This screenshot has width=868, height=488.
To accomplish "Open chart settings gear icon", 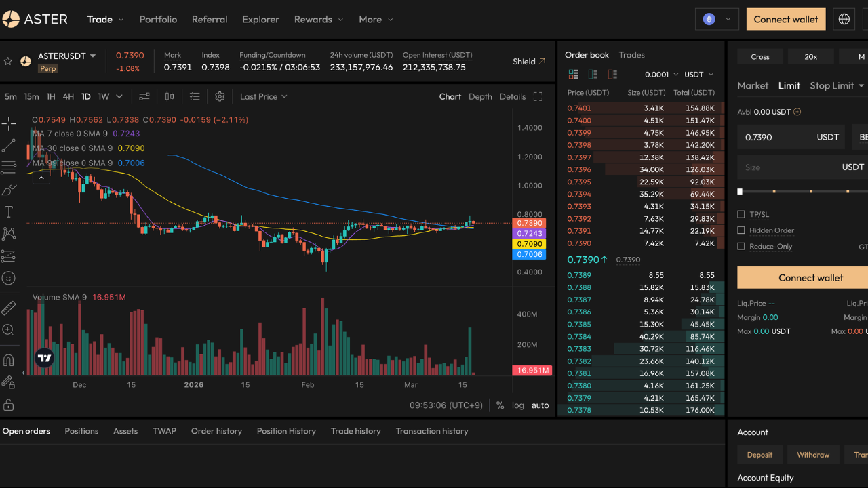I will click(220, 96).
